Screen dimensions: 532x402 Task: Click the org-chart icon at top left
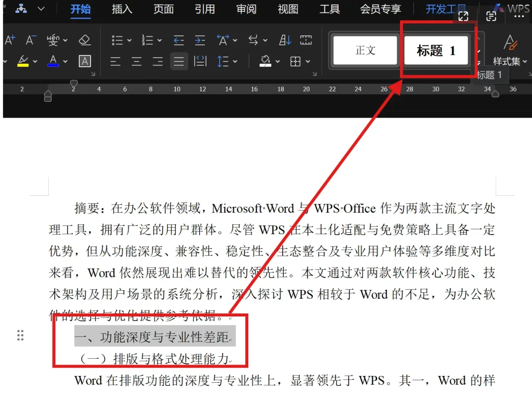click(x=21, y=8)
